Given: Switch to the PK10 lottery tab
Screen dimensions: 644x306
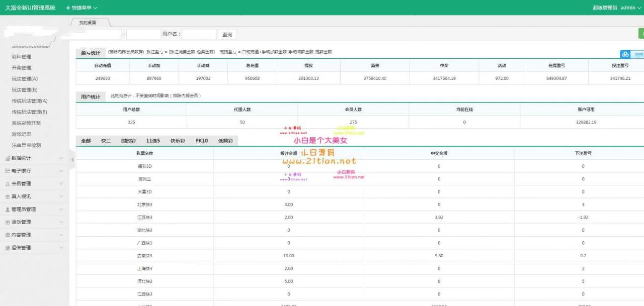Looking at the screenshot, I should coord(201,141).
